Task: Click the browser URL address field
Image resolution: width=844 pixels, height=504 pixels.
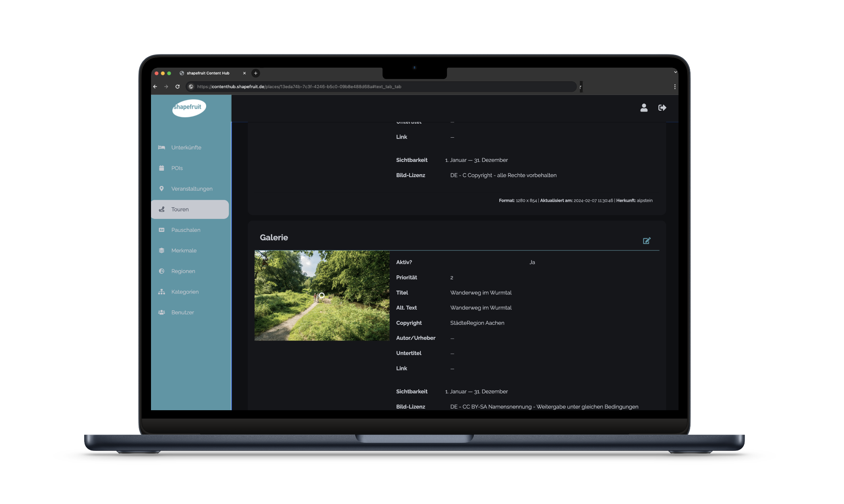Action: [362, 87]
